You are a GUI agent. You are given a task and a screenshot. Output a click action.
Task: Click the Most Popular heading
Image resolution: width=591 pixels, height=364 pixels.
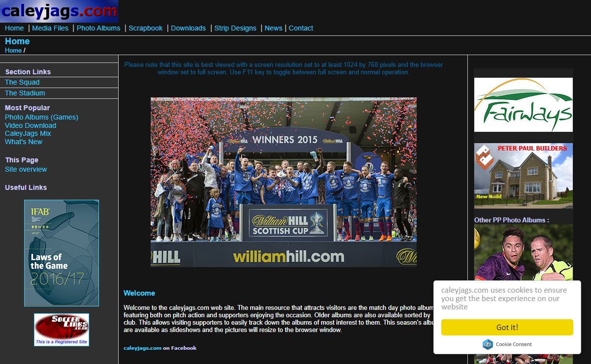pos(28,108)
